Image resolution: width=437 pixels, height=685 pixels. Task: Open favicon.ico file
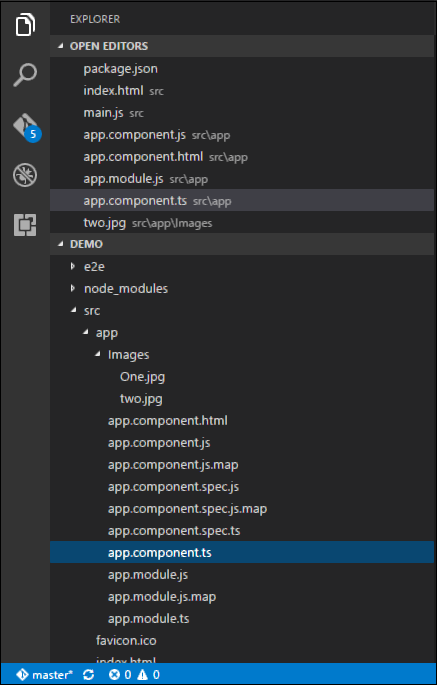(242, 640)
